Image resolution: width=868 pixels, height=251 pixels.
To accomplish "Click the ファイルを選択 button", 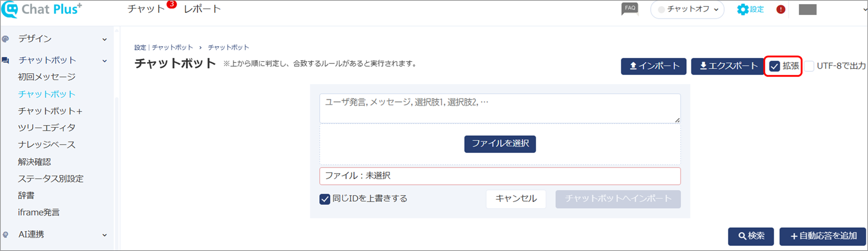I will pyautogui.click(x=500, y=144).
